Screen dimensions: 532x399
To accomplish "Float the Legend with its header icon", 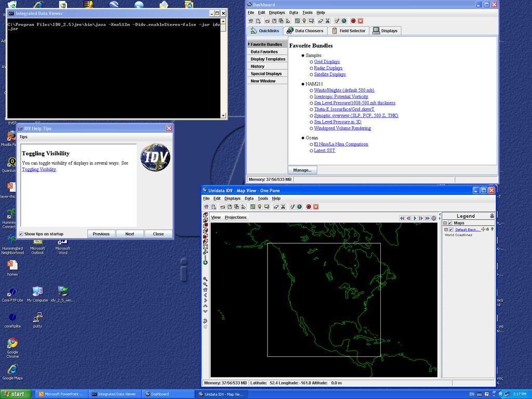I will point(492,216).
